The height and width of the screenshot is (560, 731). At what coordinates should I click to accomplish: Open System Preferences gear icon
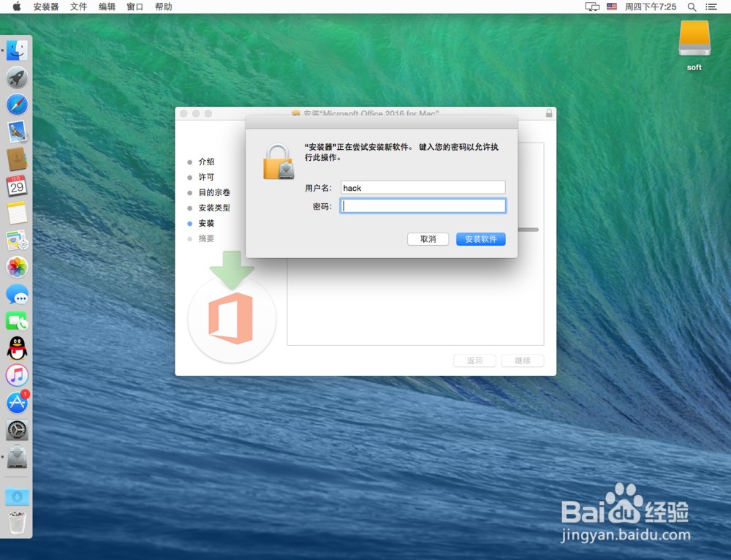pos(17,430)
